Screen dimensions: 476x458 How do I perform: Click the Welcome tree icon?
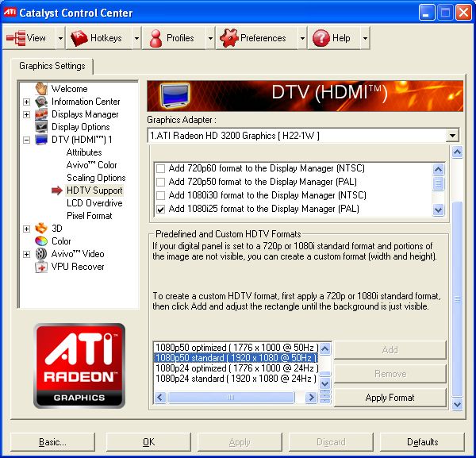[x=41, y=89]
